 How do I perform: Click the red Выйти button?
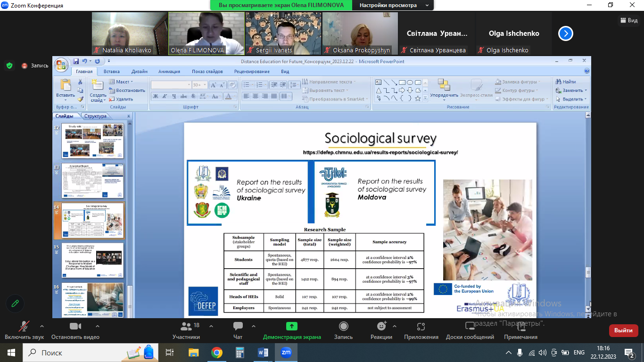[x=623, y=330]
